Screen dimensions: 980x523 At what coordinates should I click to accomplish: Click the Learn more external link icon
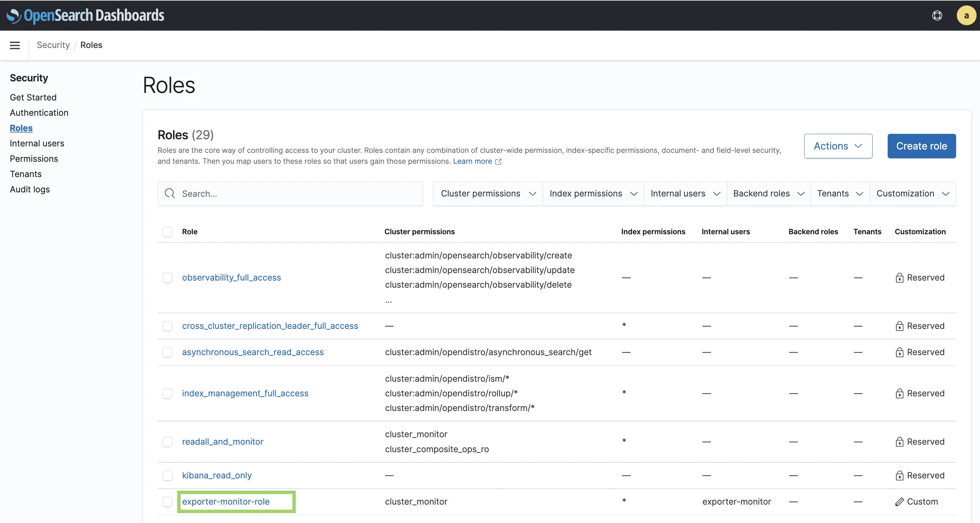coord(499,161)
